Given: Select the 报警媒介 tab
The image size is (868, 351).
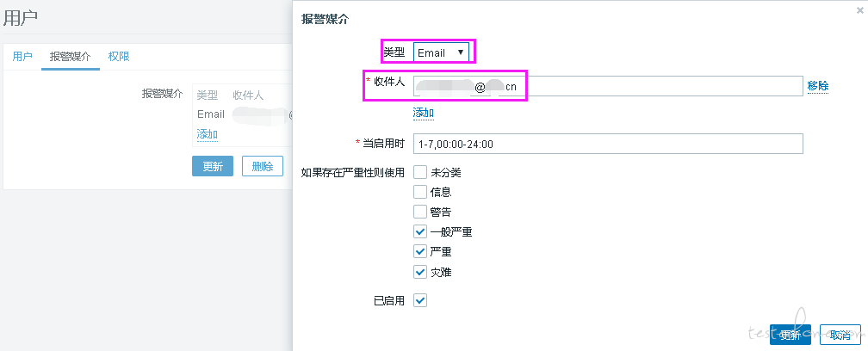Looking at the screenshot, I should [71, 57].
